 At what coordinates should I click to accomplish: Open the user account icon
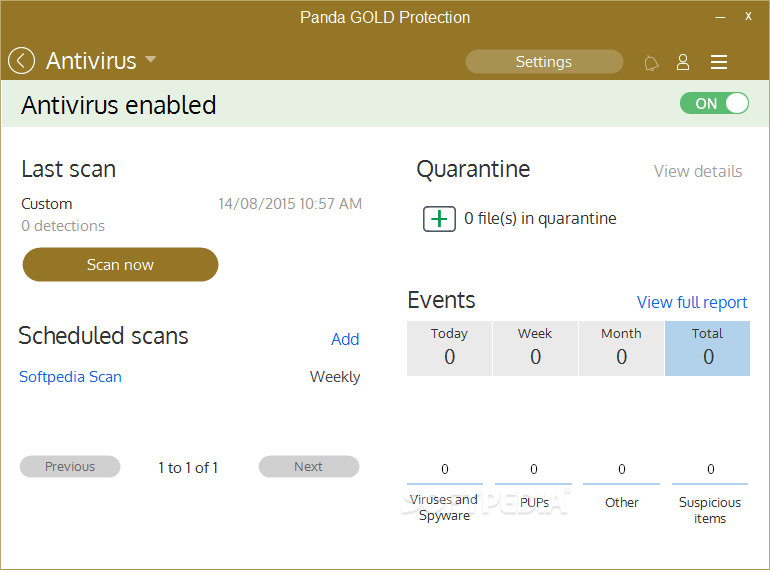[x=683, y=62]
